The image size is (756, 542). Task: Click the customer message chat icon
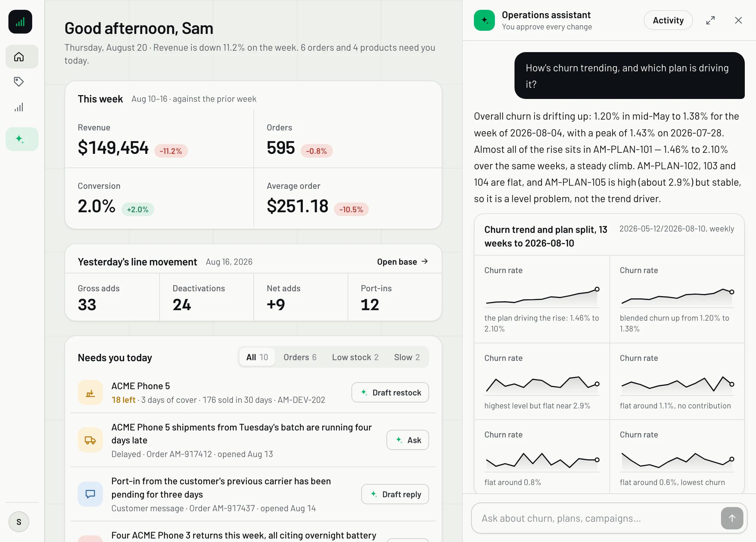click(90, 494)
